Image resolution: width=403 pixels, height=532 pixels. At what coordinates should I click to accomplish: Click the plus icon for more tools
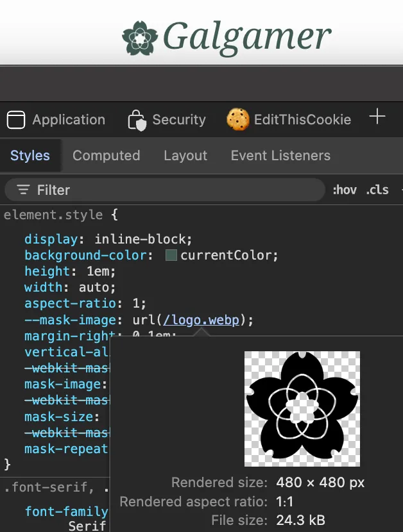point(377,117)
